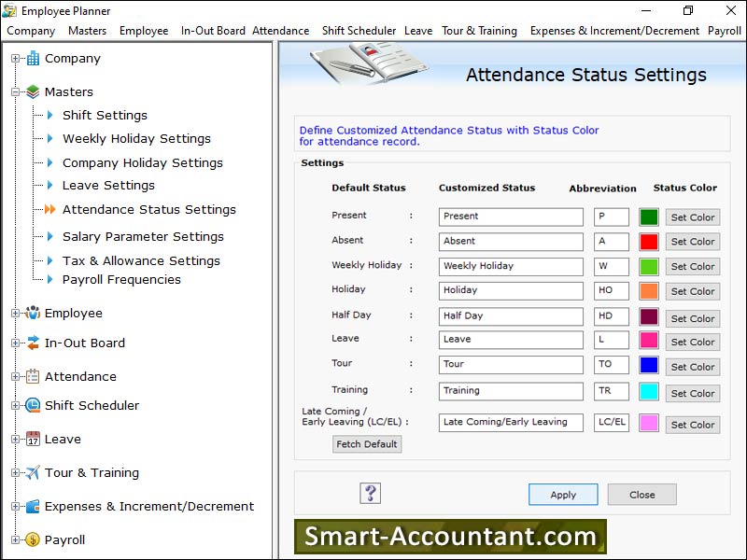747x560 pixels.
Task: Open help with the question mark icon
Action: (371, 494)
